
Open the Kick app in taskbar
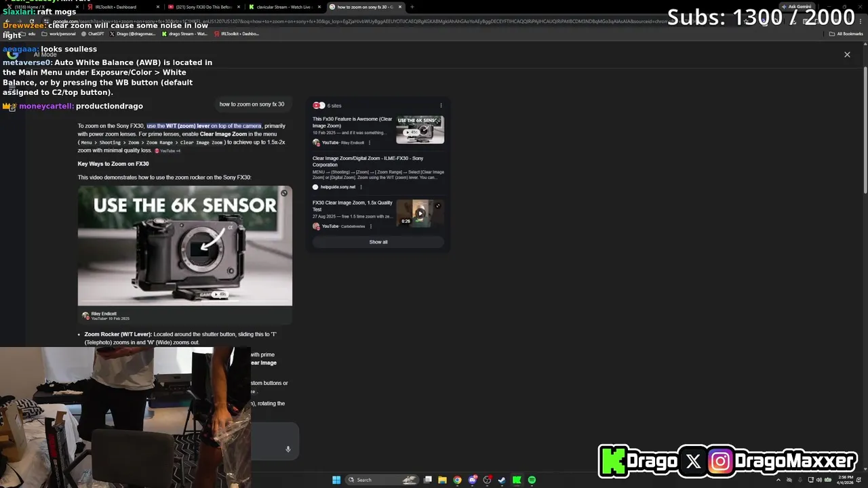click(x=517, y=480)
